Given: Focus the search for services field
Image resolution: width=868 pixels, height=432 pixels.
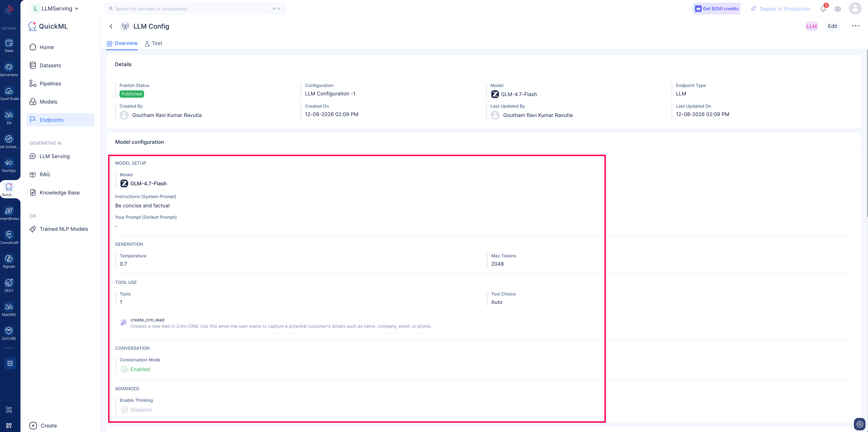Looking at the screenshot, I should coord(195,9).
